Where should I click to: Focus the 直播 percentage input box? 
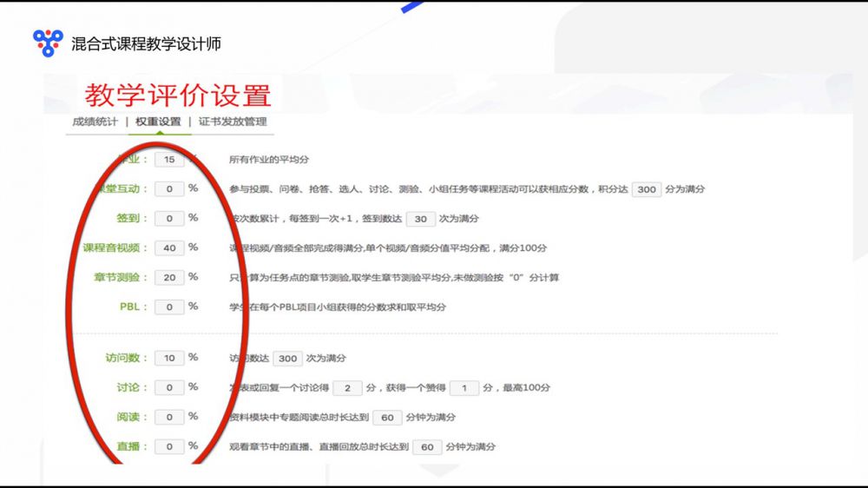point(169,446)
